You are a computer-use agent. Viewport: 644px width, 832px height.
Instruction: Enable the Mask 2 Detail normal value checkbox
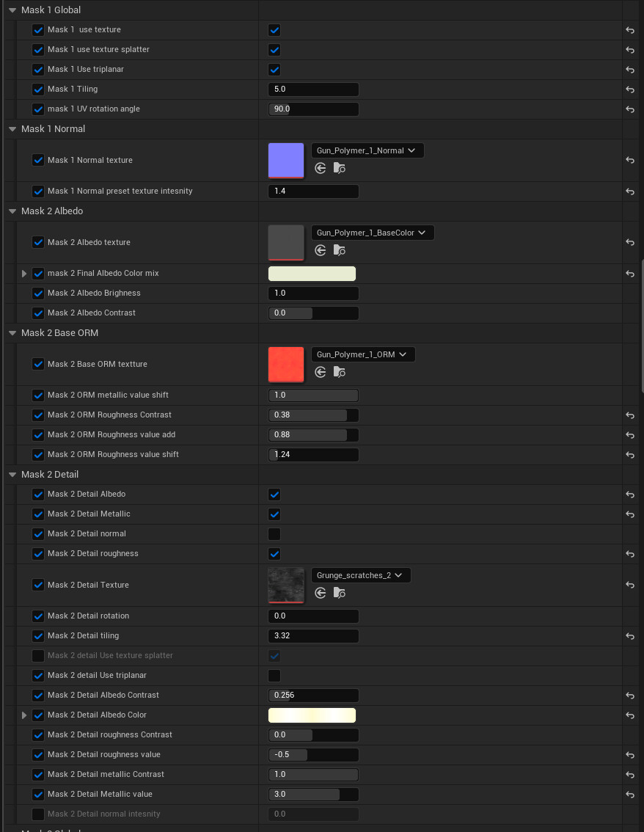click(x=274, y=534)
